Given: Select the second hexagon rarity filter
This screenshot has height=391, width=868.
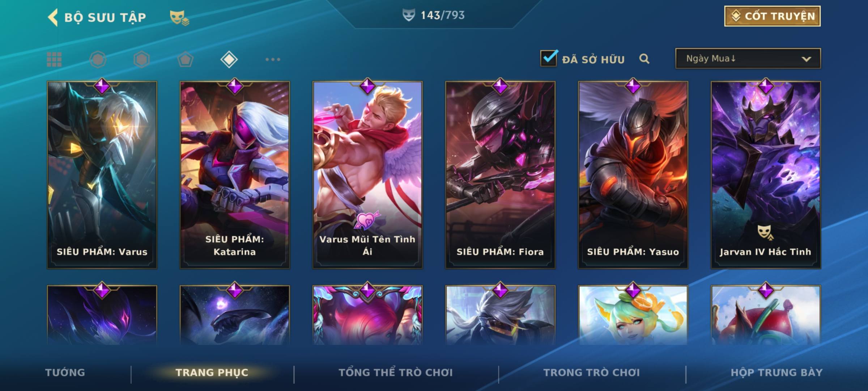Looking at the screenshot, I should click(141, 59).
